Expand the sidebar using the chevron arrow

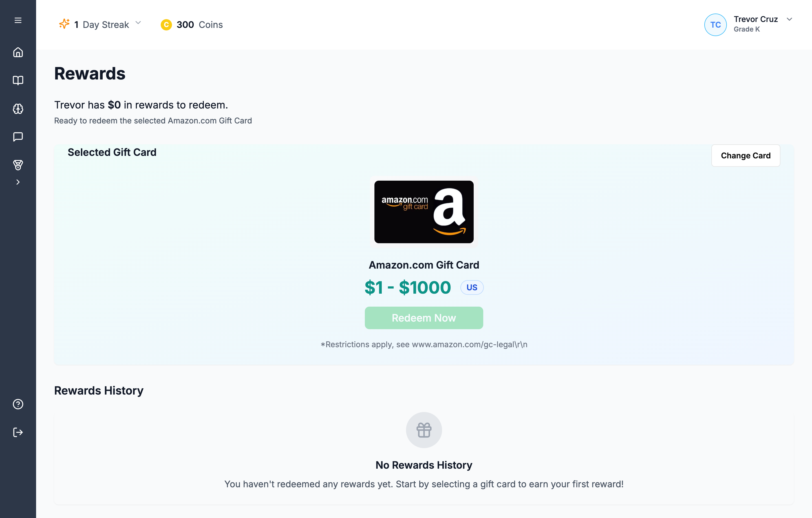point(18,182)
